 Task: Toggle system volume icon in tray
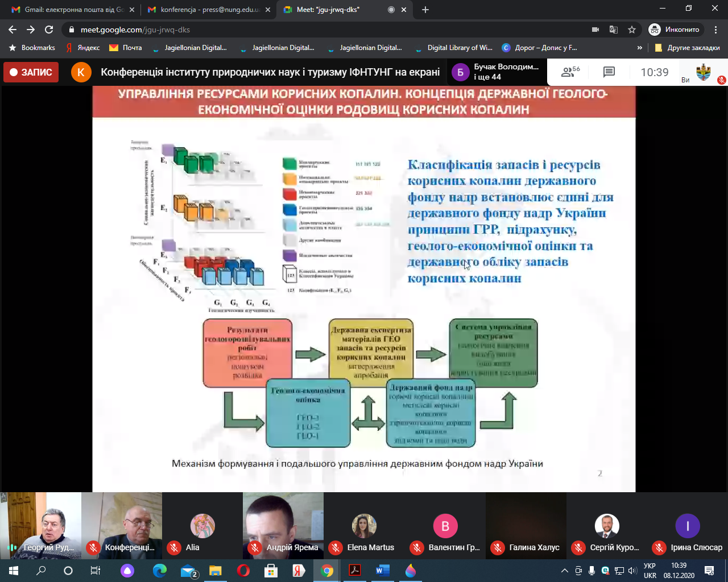pyautogui.click(x=632, y=571)
